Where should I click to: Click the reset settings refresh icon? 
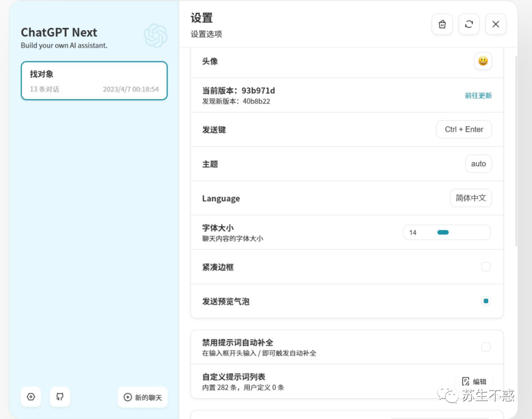pyautogui.click(x=469, y=24)
